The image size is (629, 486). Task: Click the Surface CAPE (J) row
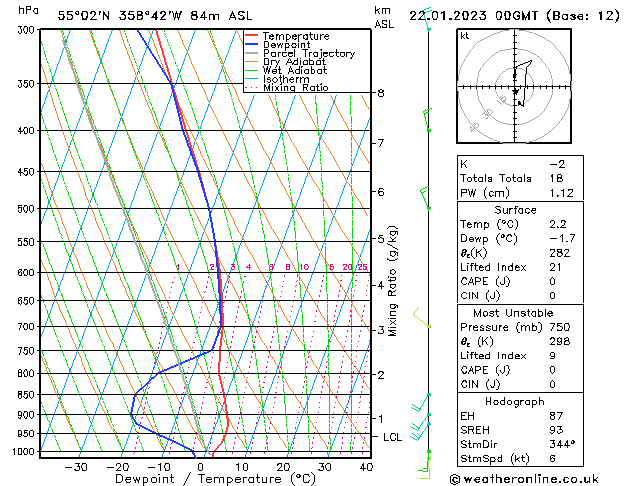pyautogui.click(x=520, y=281)
